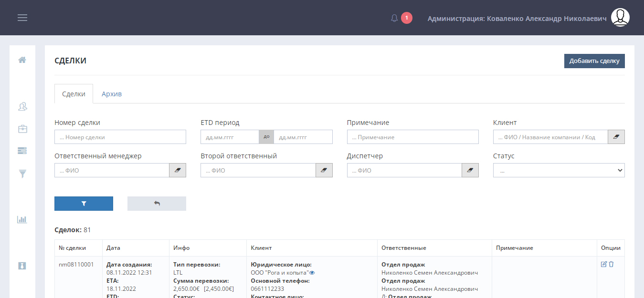The height and width of the screenshot is (298, 644).
Task: Focus the Номер сделки input field
Action: pyautogui.click(x=120, y=137)
